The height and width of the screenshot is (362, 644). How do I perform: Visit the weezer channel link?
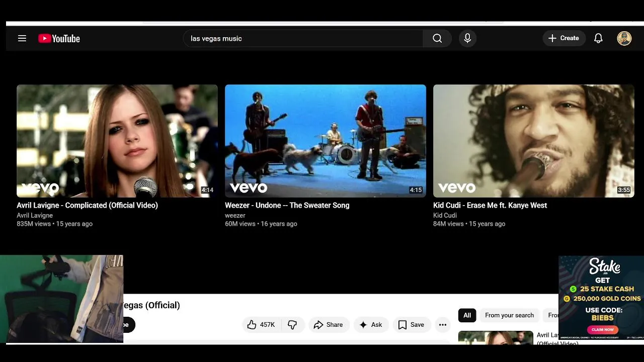pos(235,215)
